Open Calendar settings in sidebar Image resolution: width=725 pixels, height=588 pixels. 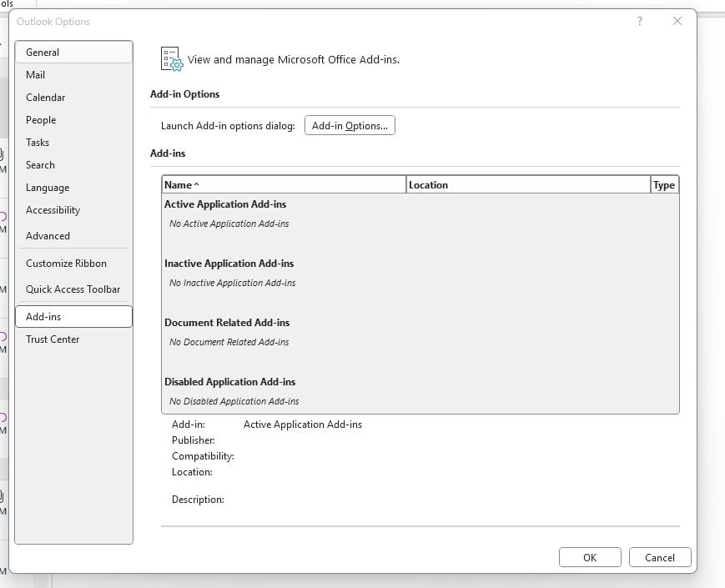point(73,98)
